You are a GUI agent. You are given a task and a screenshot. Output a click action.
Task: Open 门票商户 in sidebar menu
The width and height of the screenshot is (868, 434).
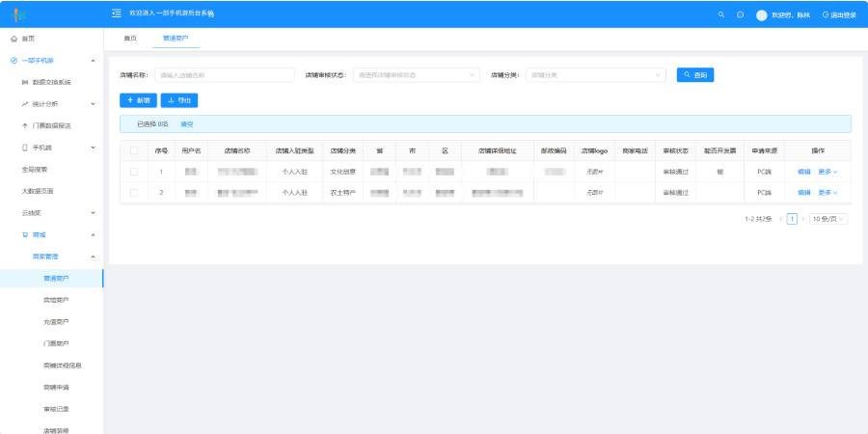point(56,343)
